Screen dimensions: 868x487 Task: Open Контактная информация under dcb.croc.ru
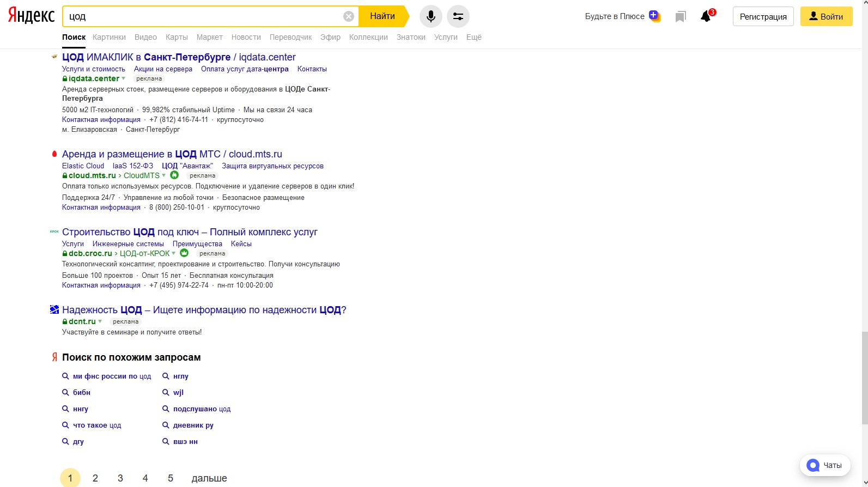(101, 285)
